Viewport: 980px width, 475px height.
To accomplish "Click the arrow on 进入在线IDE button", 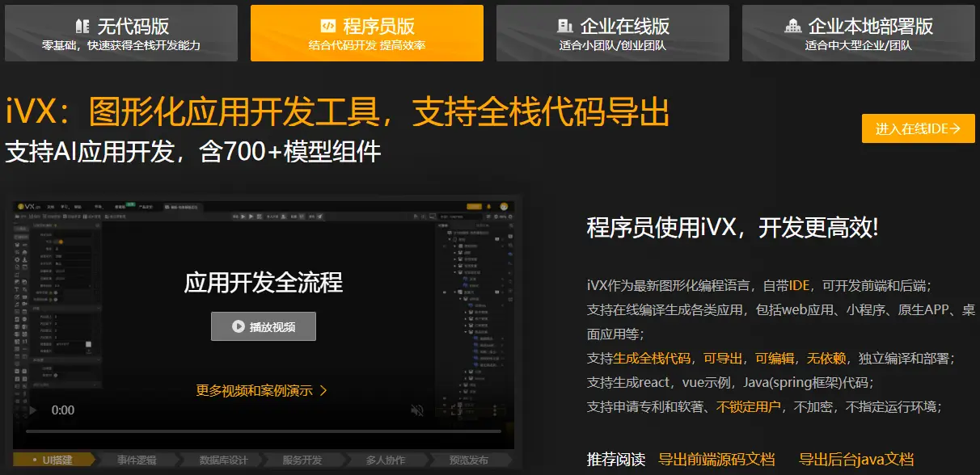I will [x=955, y=128].
